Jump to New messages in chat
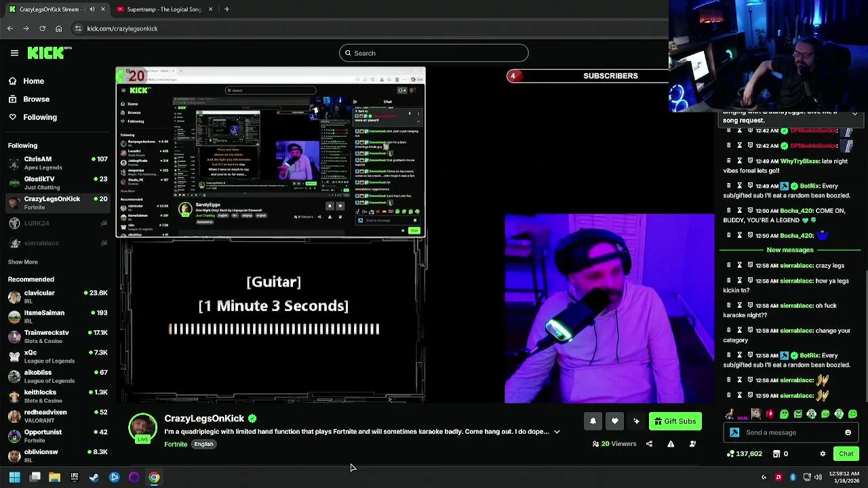Viewport: 868px width, 488px height. click(x=790, y=250)
